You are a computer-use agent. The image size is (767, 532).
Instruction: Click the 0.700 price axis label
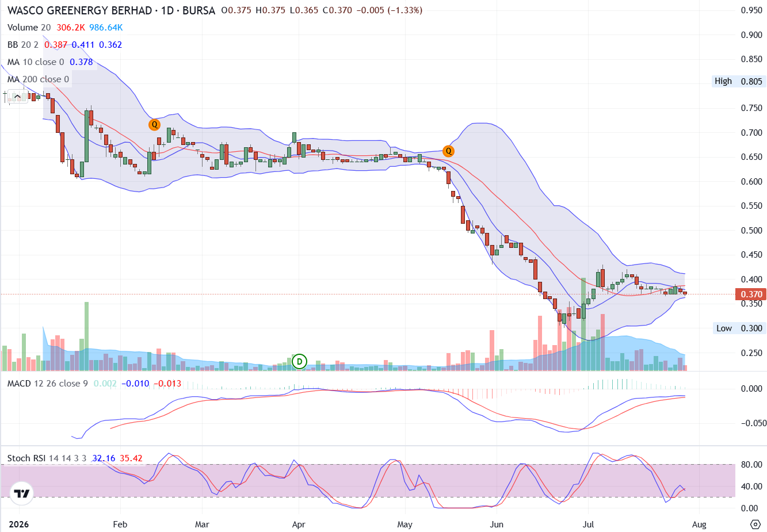pyautogui.click(x=751, y=133)
